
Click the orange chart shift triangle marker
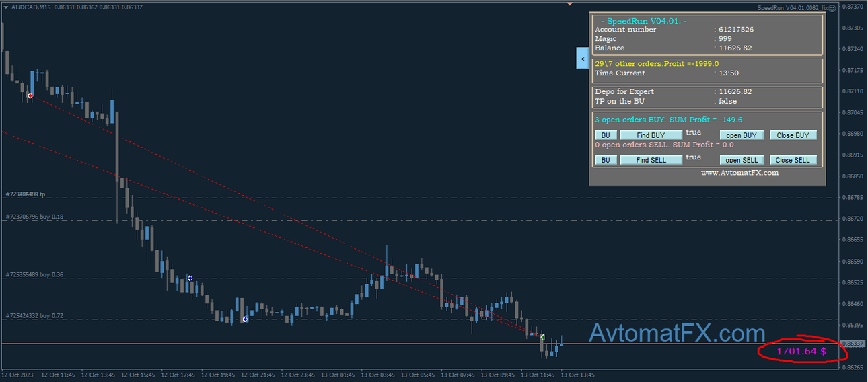(x=570, y=4)
